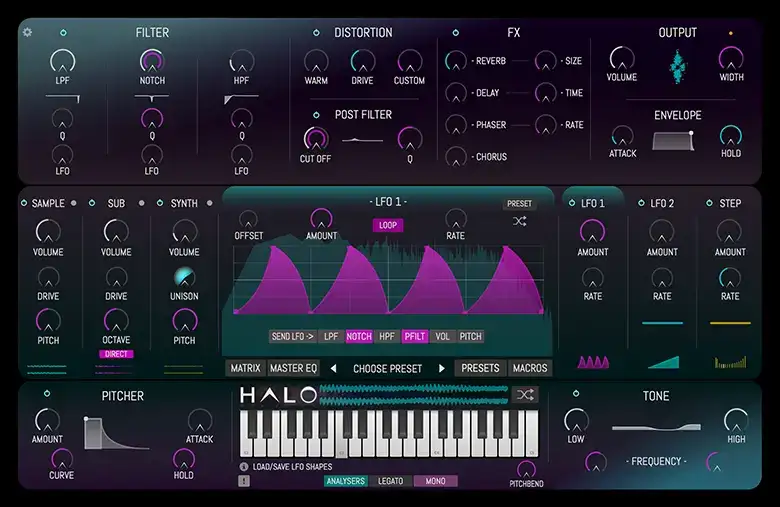Click the Notch filter shape curve icon
This screenshot has width=780, height=507.
152,98
